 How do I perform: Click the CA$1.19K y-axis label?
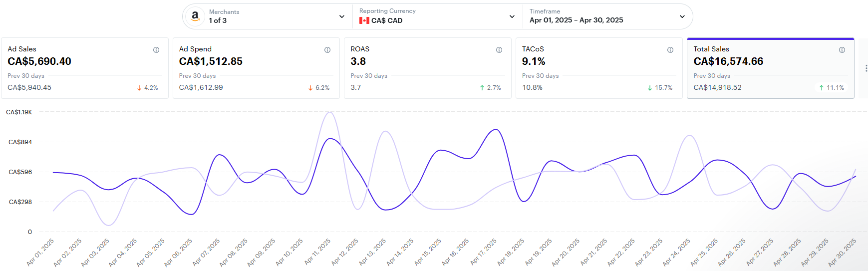click(x=19, y=112)
